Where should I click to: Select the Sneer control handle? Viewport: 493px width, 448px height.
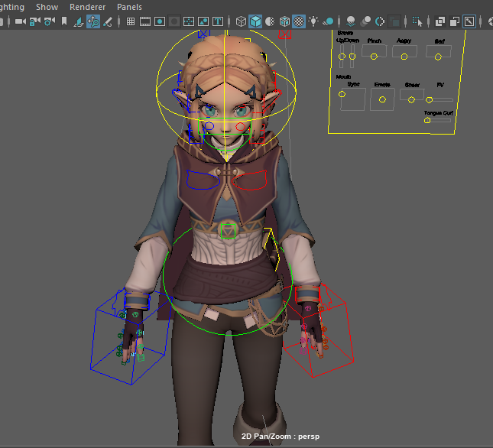[x=411, y=100]
